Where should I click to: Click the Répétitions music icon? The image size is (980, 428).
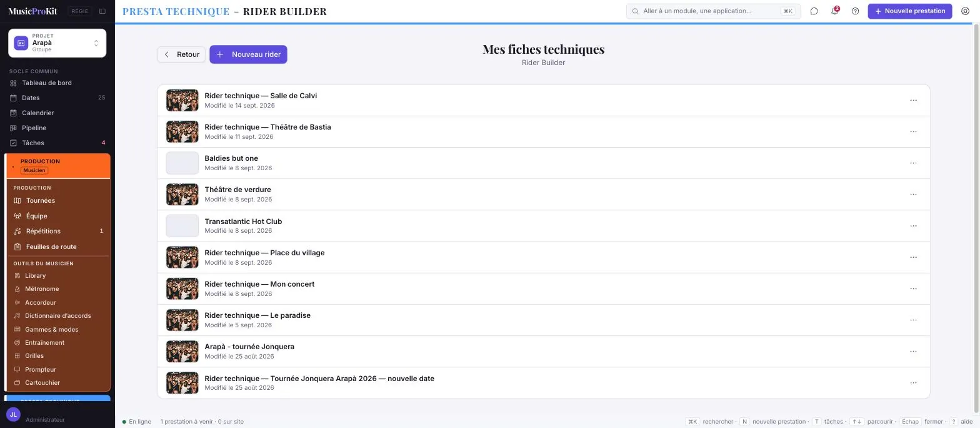click(17, 232)
